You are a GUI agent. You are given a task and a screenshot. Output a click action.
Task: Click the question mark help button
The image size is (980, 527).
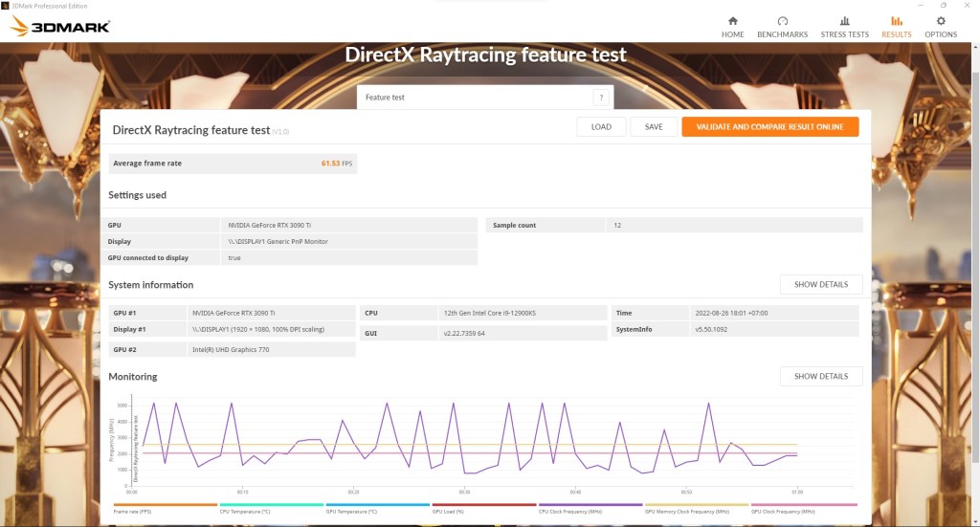pyautogui.click(x=601, y=98)
